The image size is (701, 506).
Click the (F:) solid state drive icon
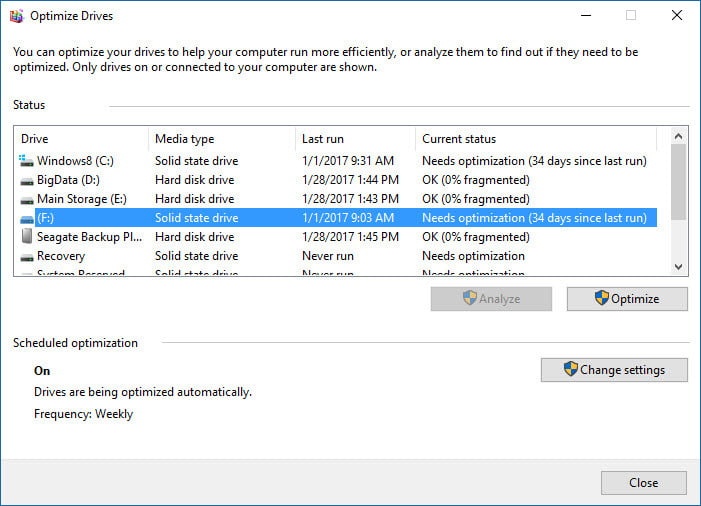pos(26,218)
